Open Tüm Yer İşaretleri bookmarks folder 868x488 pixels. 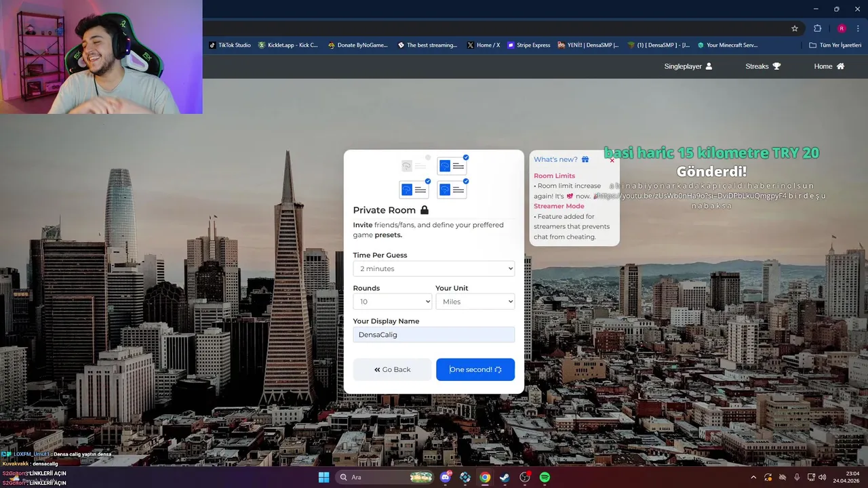click(x=836, y=45)
